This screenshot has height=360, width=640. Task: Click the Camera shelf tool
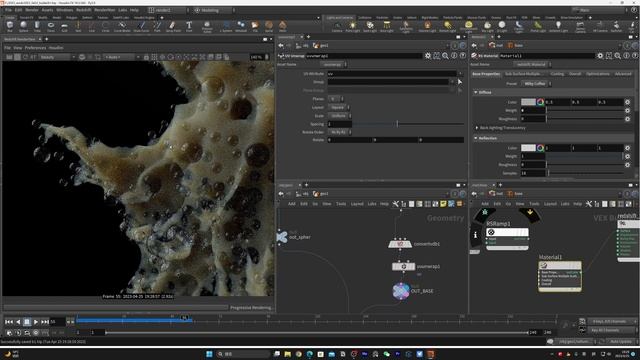337,27
